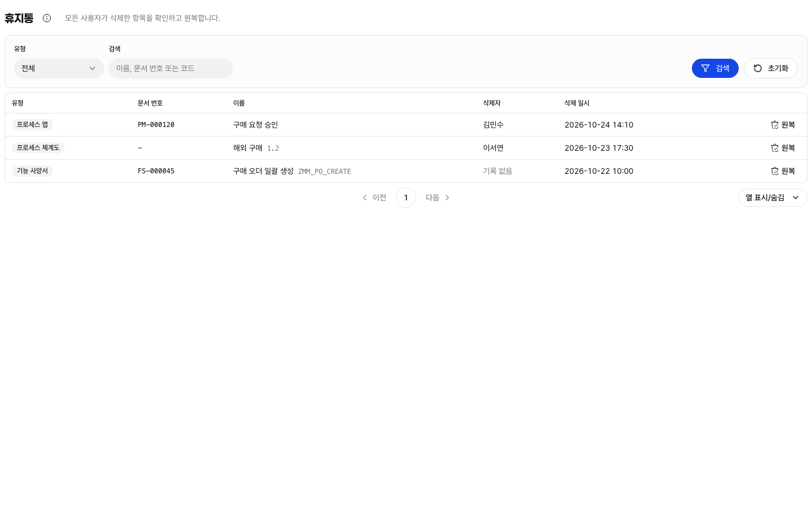Viewport: 812px width, 508px height.
Task: Click the name 구매 오더 일괄 생성
Action: [263, 171]
